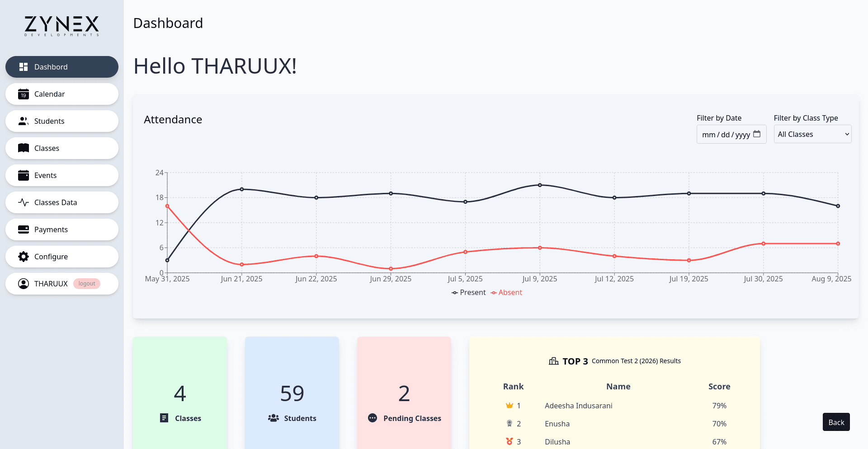Click the Payments card icon
This screenshot has height=449, width=868.
tap(24, 229)
